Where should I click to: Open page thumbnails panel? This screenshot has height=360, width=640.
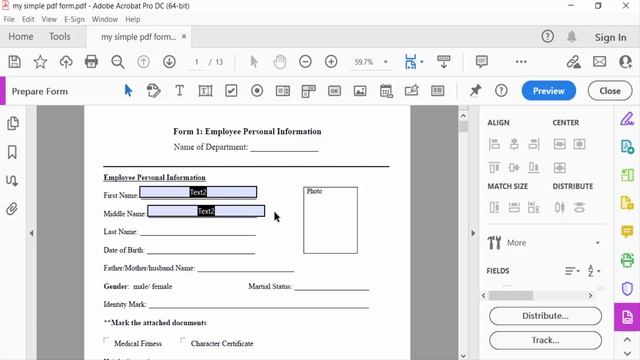coord(13,123)
